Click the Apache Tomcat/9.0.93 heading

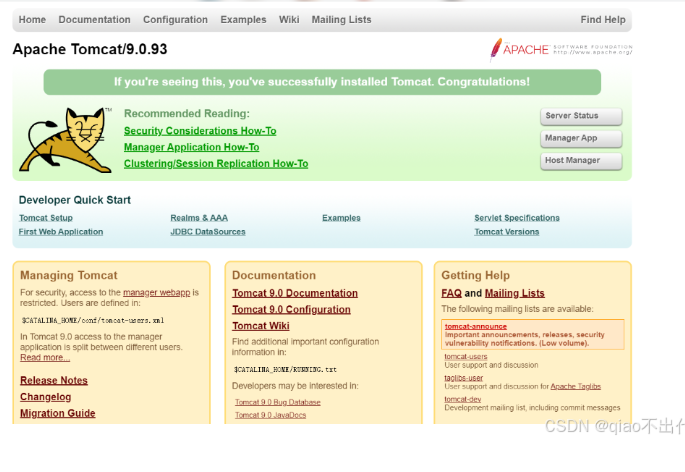[x=90, y=49]
